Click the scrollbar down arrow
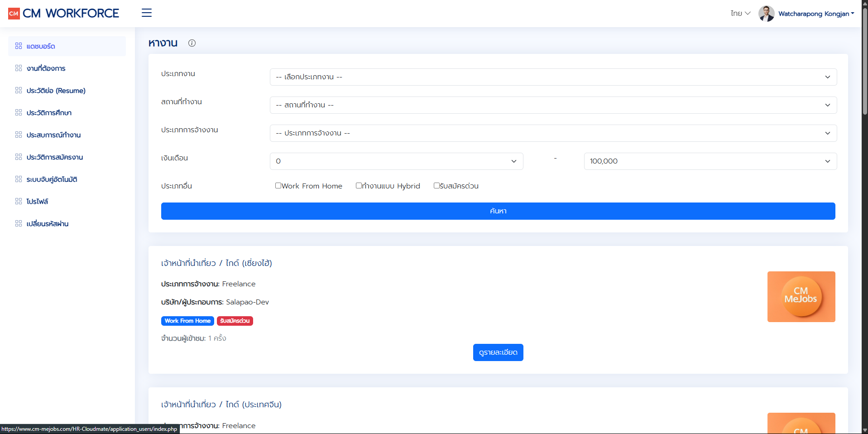868x434 pixels. click(x=865, y=430)
